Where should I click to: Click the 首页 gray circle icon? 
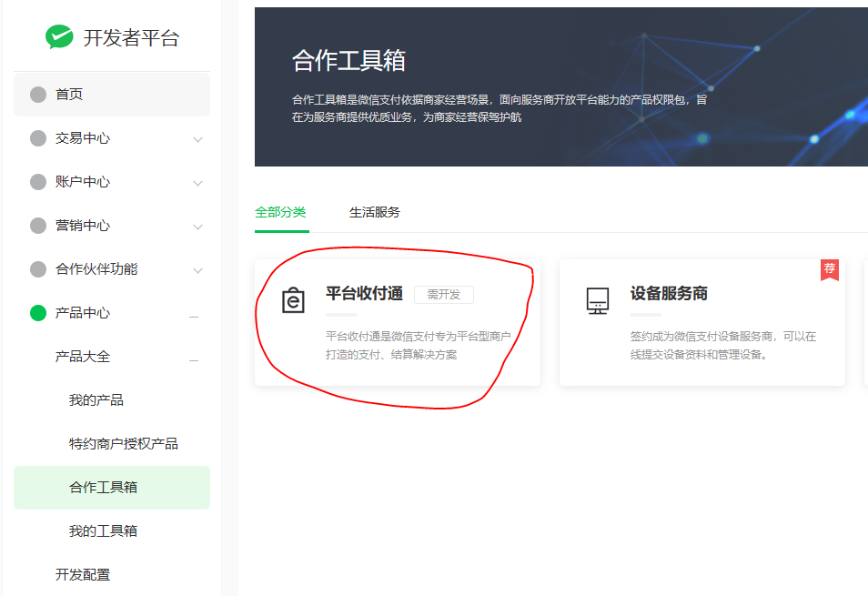(x=38, y=94)
